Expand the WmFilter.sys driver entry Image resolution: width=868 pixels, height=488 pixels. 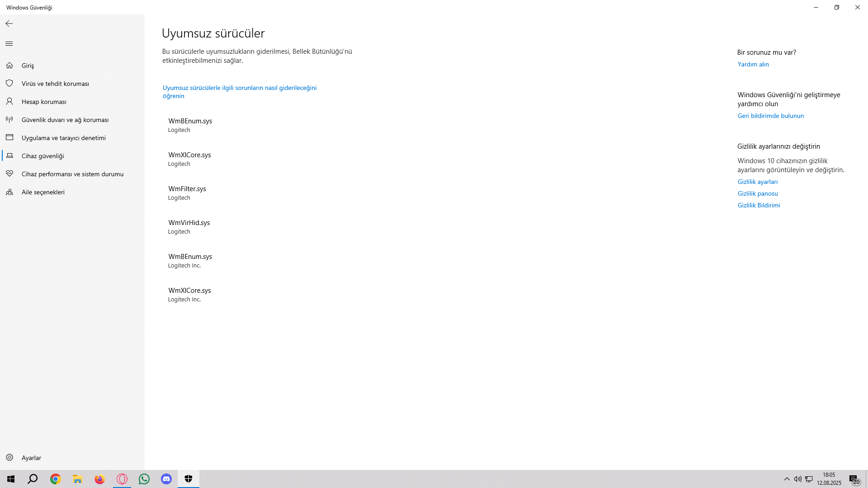pos(187,192)
